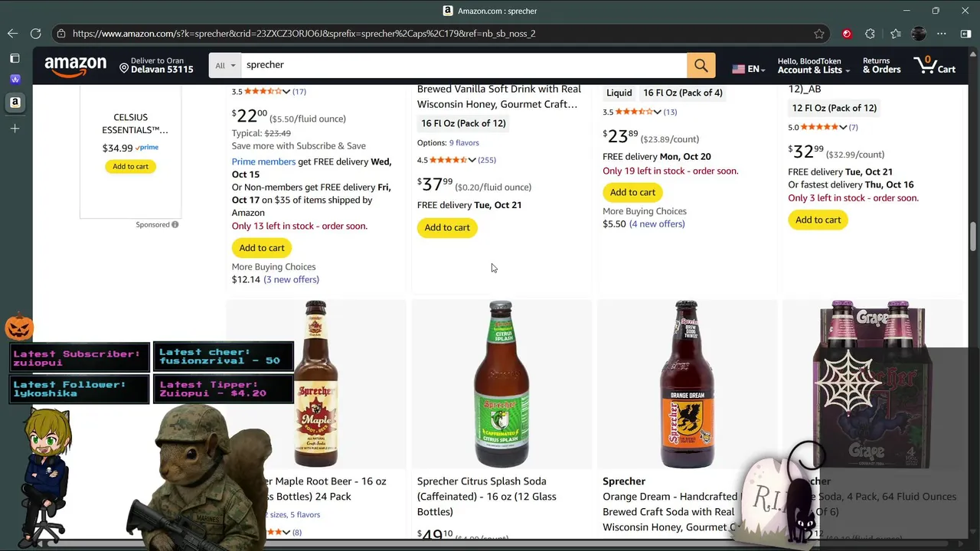Open the 9 flavors options link

click(464, 143)
